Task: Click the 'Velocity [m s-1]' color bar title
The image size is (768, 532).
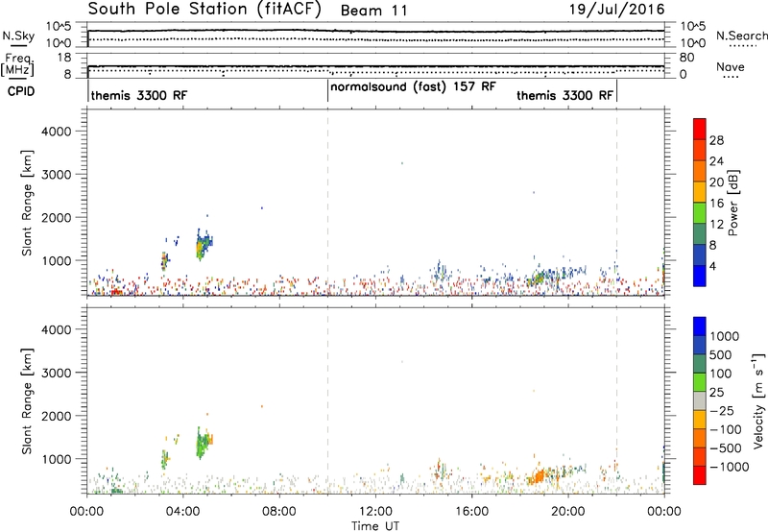Action: (x=758, y=400)
